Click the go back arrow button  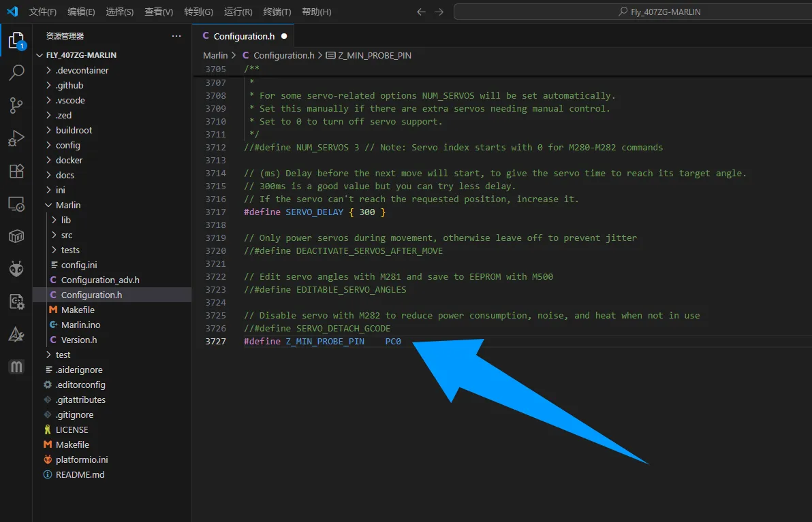coord(421,12)
